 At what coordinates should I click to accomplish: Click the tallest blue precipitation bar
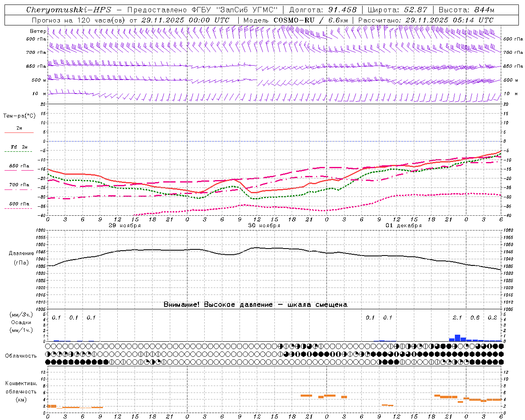tap(457, 338)
